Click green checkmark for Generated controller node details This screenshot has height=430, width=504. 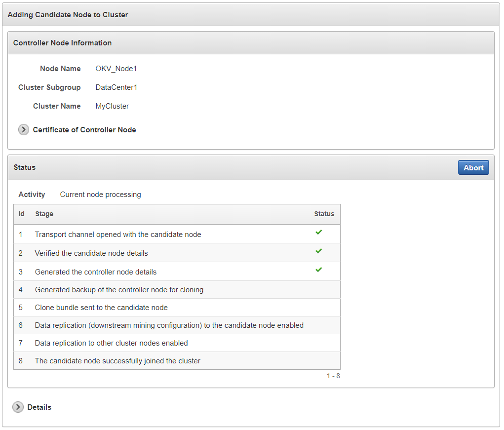(x=319, y=270)
